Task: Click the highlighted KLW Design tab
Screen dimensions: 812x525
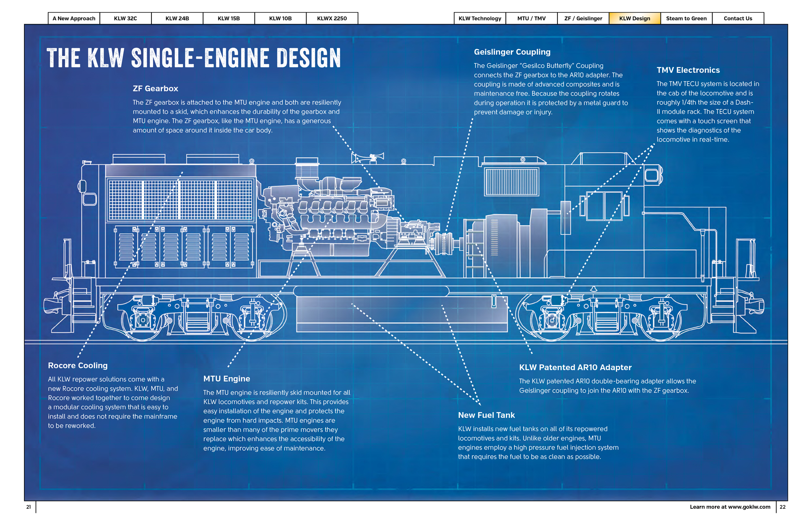Action: [635, 18]
